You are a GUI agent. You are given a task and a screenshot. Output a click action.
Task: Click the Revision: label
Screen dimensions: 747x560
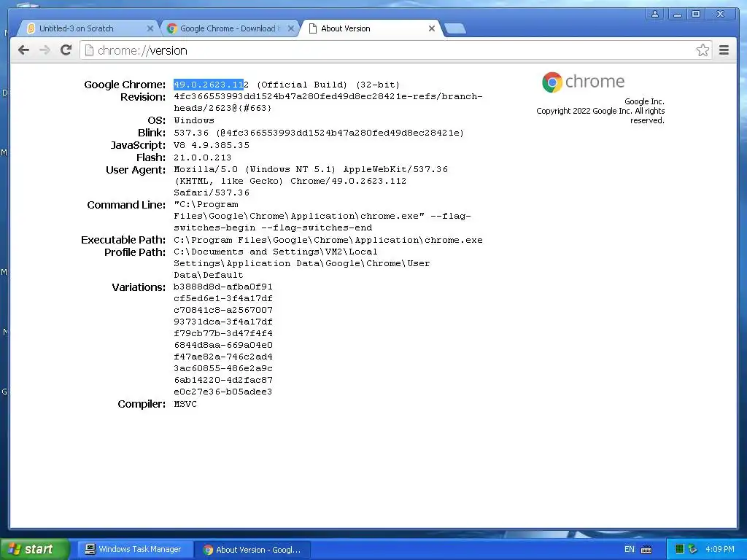pyautogui.click(x=143, y=97)
